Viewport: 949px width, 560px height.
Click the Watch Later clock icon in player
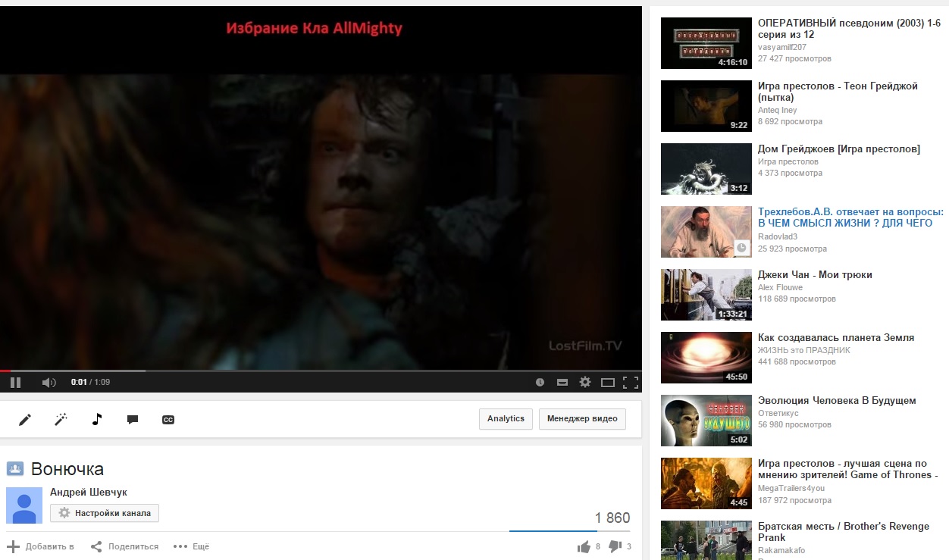[540, 382]
